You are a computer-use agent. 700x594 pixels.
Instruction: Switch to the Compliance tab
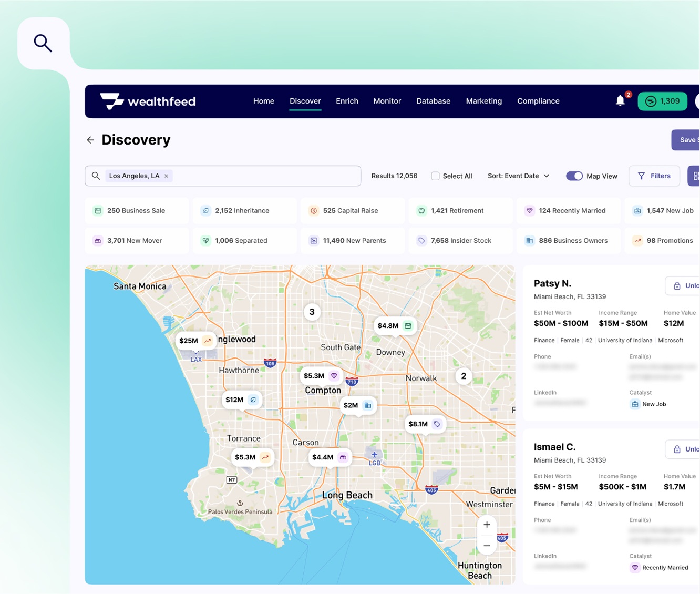click(538, 101)
